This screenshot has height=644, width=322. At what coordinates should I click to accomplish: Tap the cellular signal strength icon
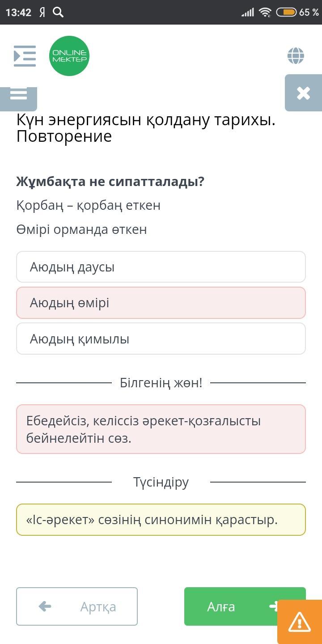pyautogui.click(x=248, y=12)
